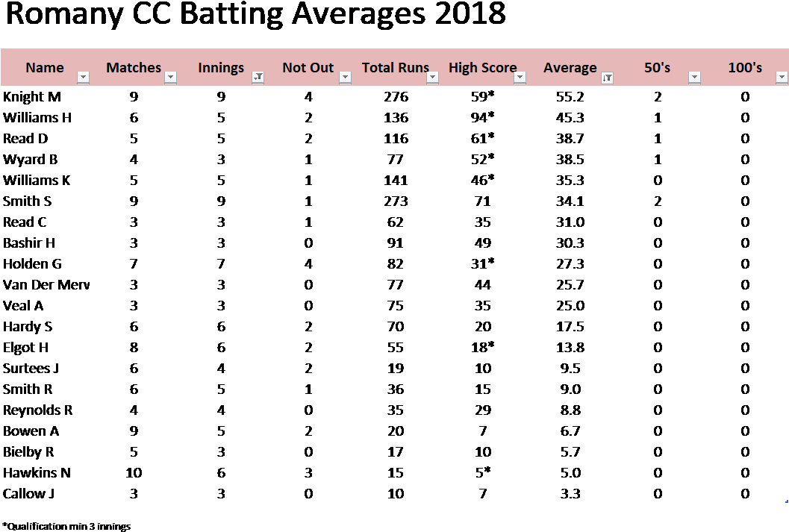
Task: Click the Total Runs header cell
Action: pyautogui.click(x=395, y=68)
